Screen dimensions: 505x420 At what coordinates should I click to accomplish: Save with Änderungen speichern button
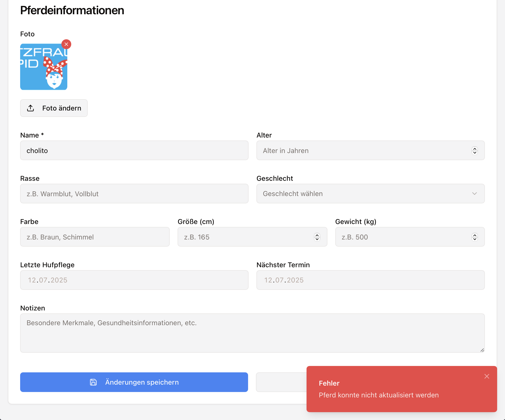pyautogui.click(x=134, y=382)
